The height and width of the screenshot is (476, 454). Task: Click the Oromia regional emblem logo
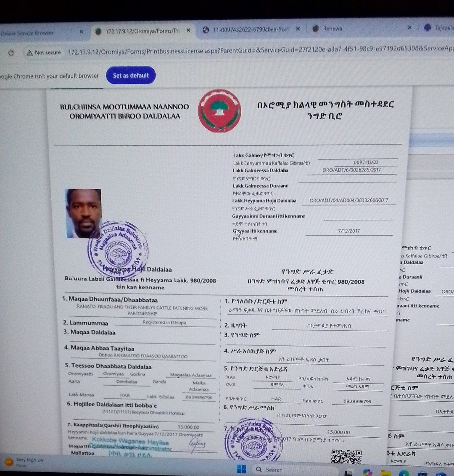219,111
